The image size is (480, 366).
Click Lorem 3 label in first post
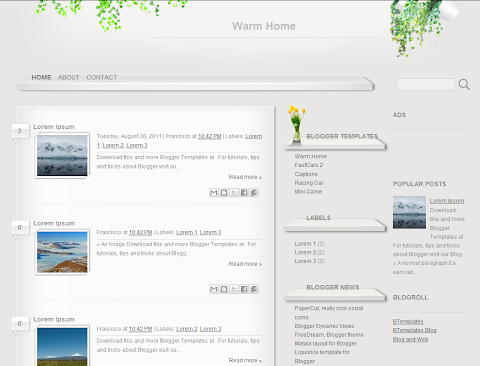pos(137,146)
